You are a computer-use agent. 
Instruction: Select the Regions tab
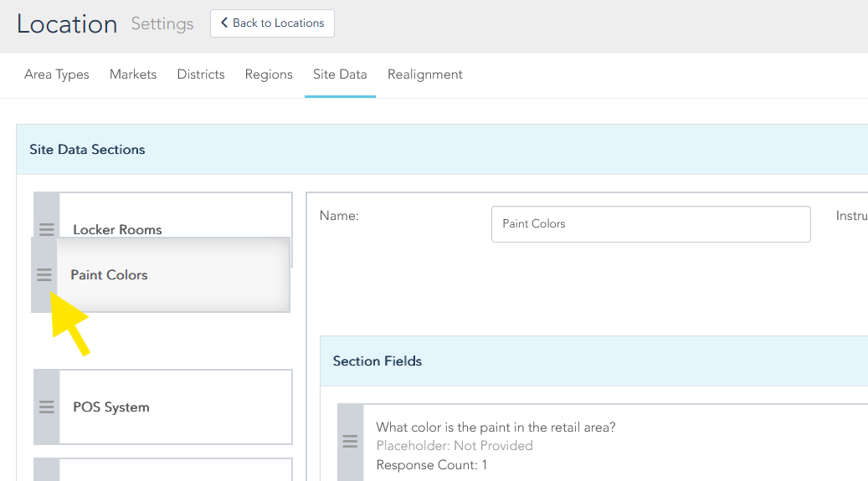pyautogui.click(x=269, y=74)
